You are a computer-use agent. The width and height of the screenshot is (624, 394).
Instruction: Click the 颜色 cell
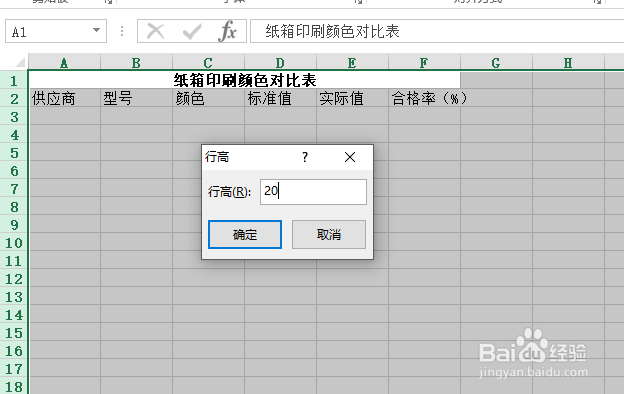[x=209, y=98]
